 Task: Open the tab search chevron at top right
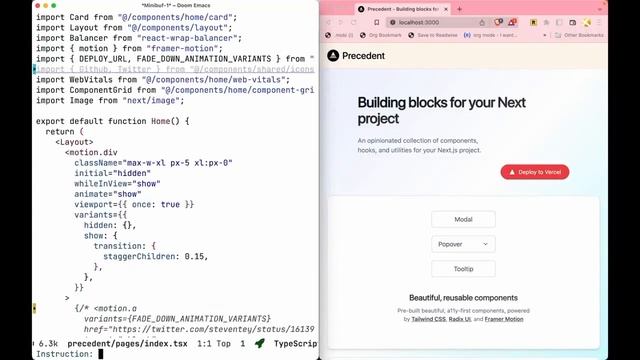click(600, 9)
